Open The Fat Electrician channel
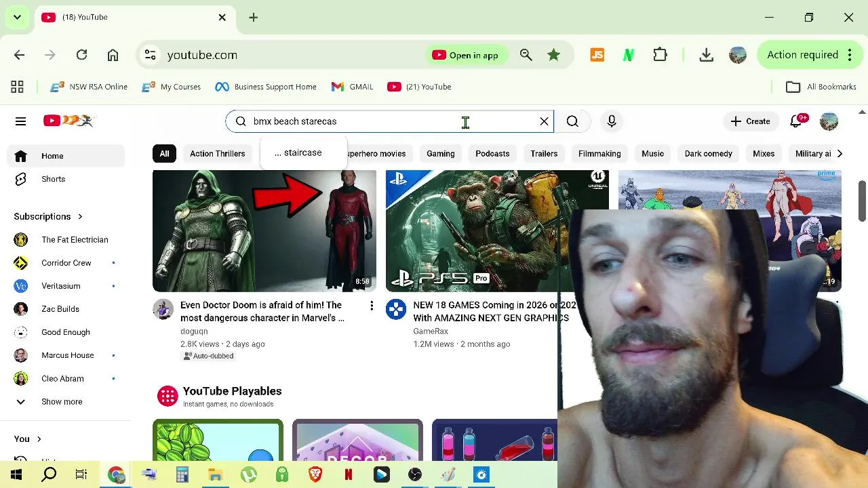 pyautogui.click(x=66, y=239)
